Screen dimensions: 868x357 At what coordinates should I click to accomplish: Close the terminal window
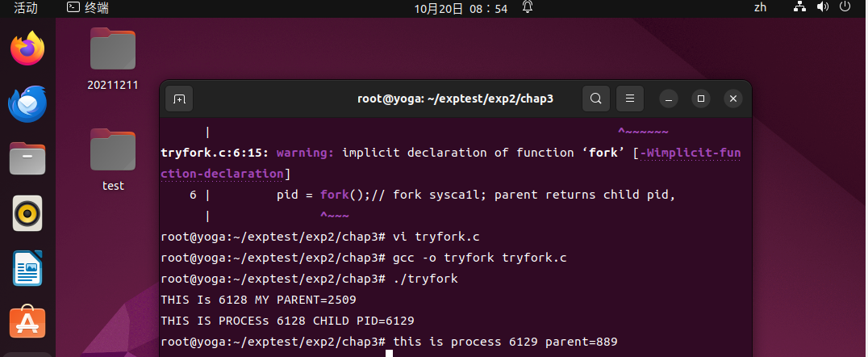(x=732, y=99)
